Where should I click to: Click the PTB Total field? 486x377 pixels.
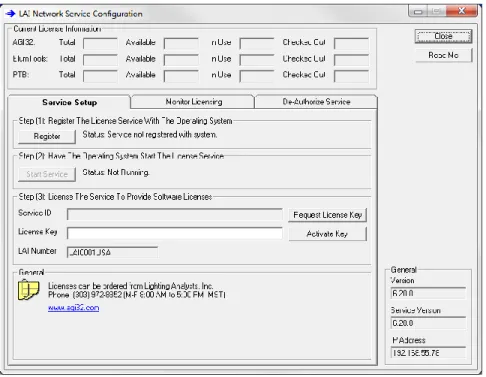click(100, 76)
